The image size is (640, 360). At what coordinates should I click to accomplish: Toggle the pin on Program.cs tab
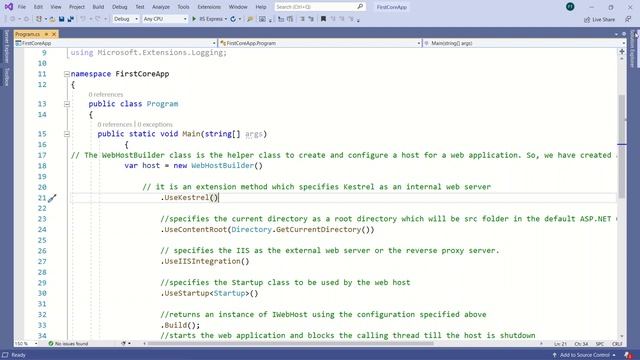pyautogui.click(x=46, y=34)
